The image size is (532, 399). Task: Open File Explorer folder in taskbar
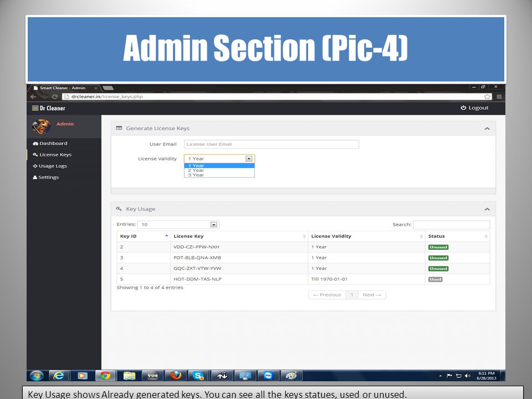pos(129,376)
